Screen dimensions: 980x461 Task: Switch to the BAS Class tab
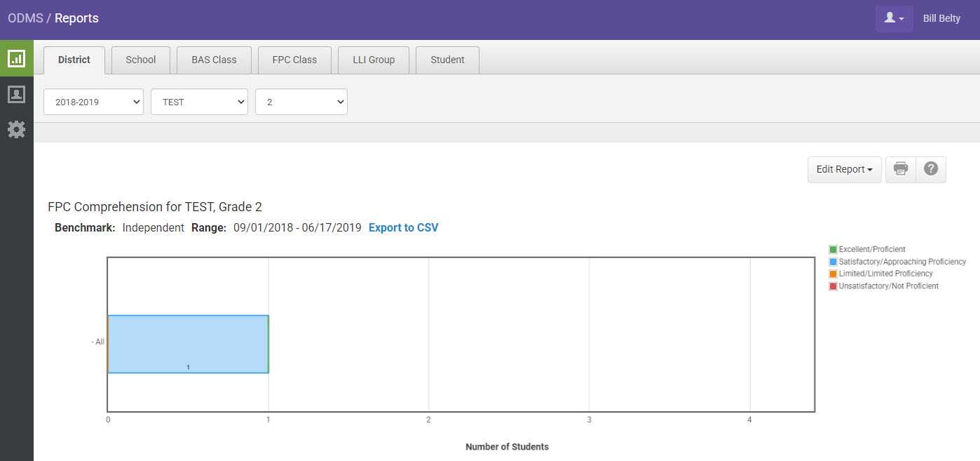[214, 60]
